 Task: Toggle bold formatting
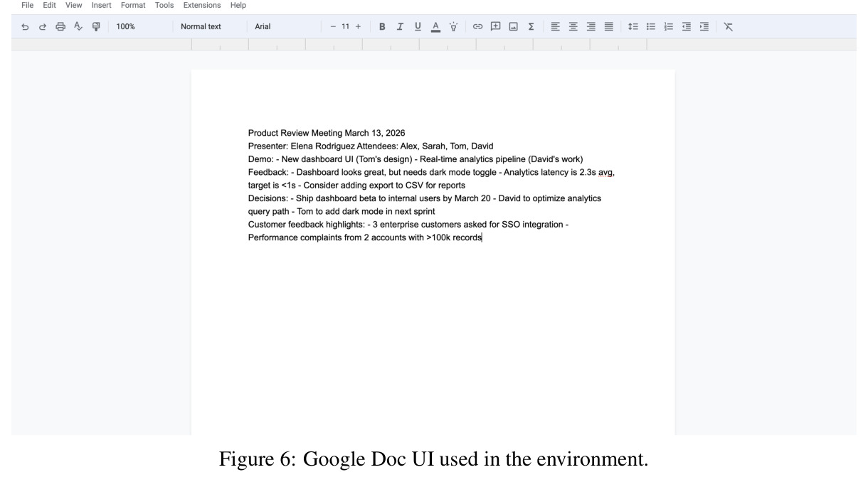(383, 26)
